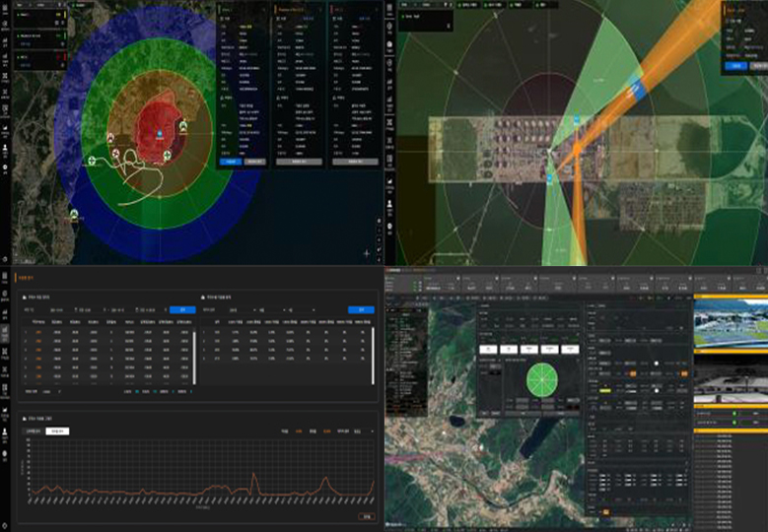
Task: Click blue button in first drone detail panel
Action: [x=231, y=162]
